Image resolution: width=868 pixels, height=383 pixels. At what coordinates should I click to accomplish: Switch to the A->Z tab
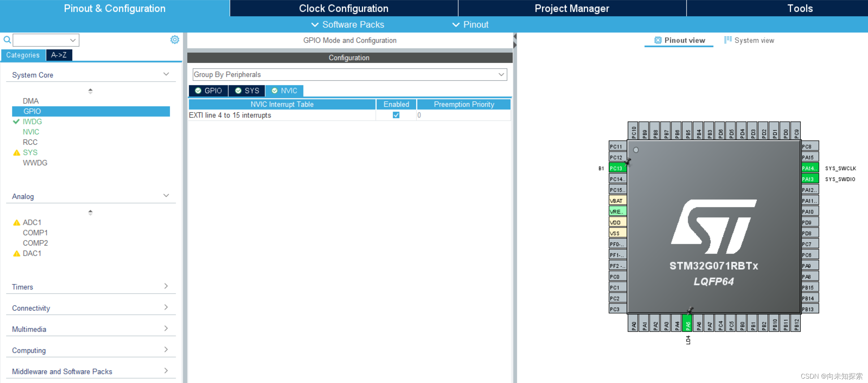(x=59, y=55)
